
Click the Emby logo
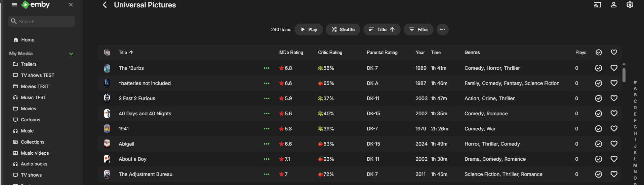coord(36,5)
